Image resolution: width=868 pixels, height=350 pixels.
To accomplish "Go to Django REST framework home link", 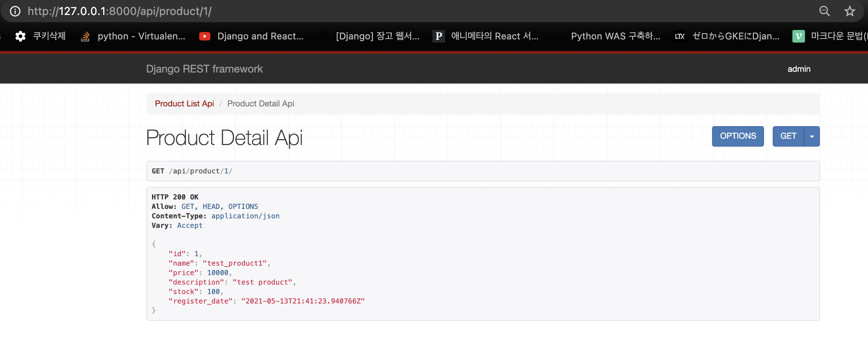I will [x=204, y=69].
